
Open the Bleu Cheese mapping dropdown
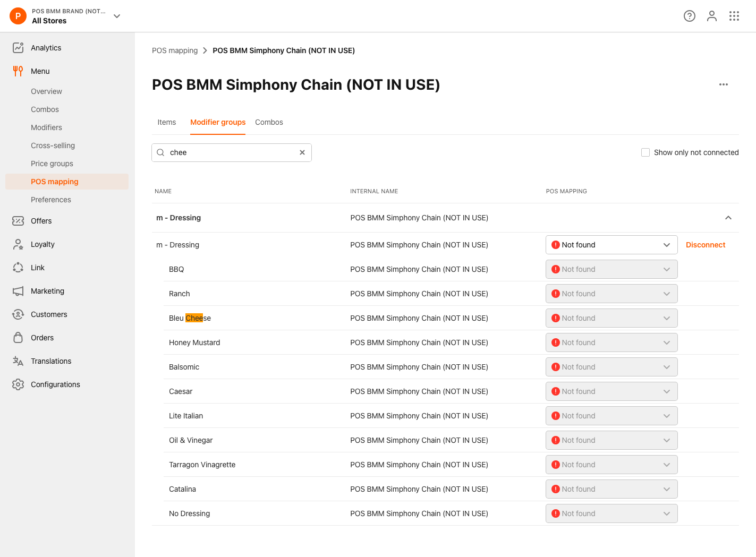[x=611, y=318]
